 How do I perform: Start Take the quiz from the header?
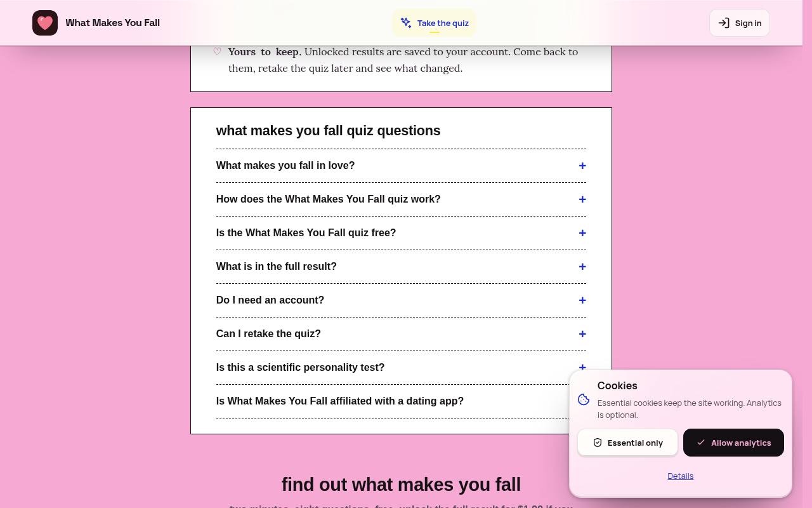435,23
